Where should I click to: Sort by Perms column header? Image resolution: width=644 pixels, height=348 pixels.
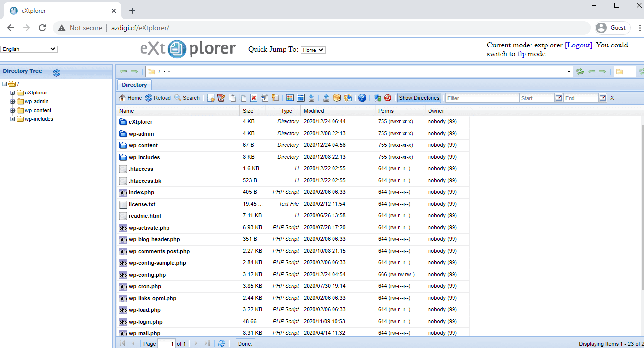pyautogui.click(x=400, y=111)
